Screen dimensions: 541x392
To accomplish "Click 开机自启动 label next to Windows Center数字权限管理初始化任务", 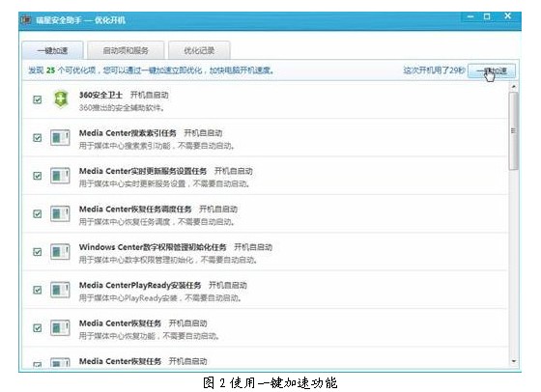I will (x=253, y=247).
